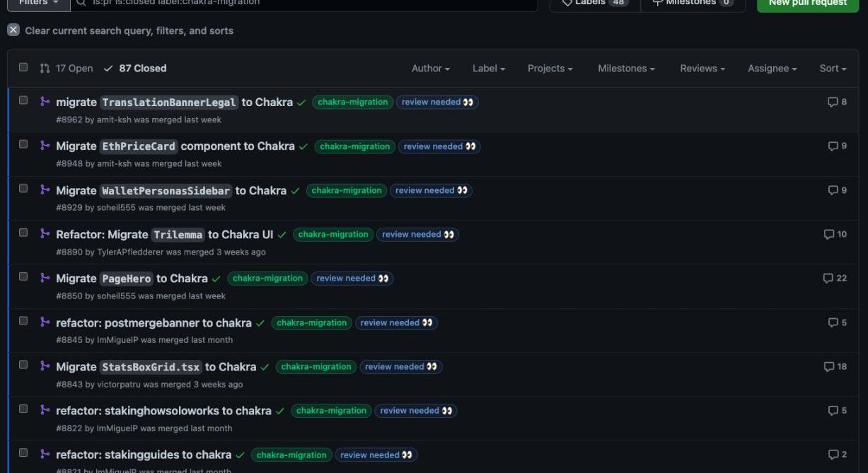
Task: Open the Author filter dropdown
Action: pyautogui.click(x=431, y=69)
